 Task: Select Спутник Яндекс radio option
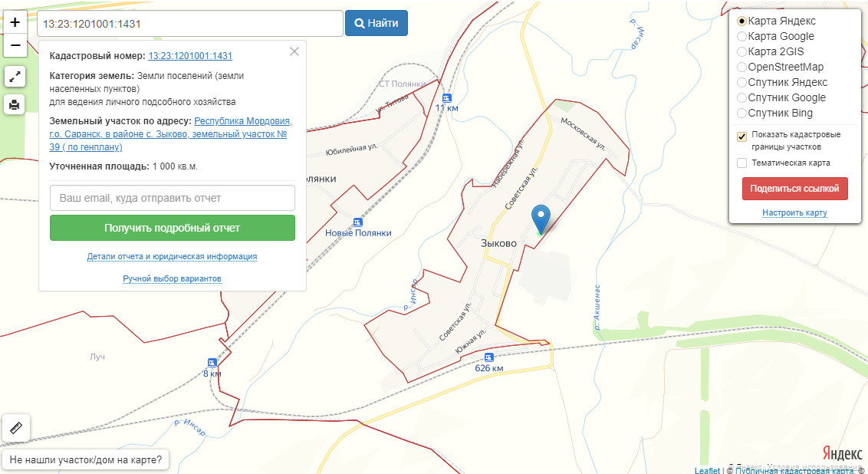click(741, 83)
